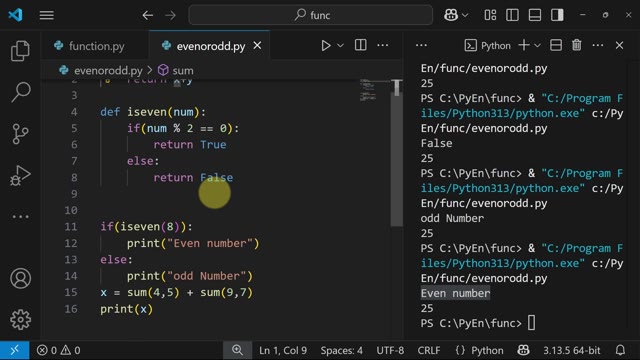The height and width of the screenshot is (360, 640).
Task: Click 'if(iseven(8)):' on line 11
Action: [146, 227]
